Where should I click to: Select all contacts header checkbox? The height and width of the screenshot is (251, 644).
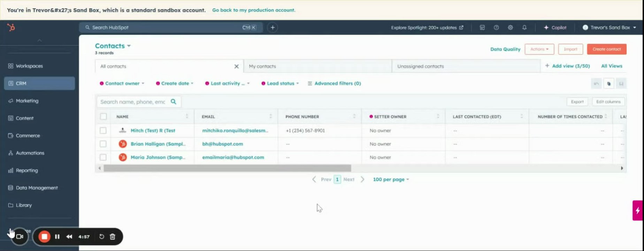(103, 116)
